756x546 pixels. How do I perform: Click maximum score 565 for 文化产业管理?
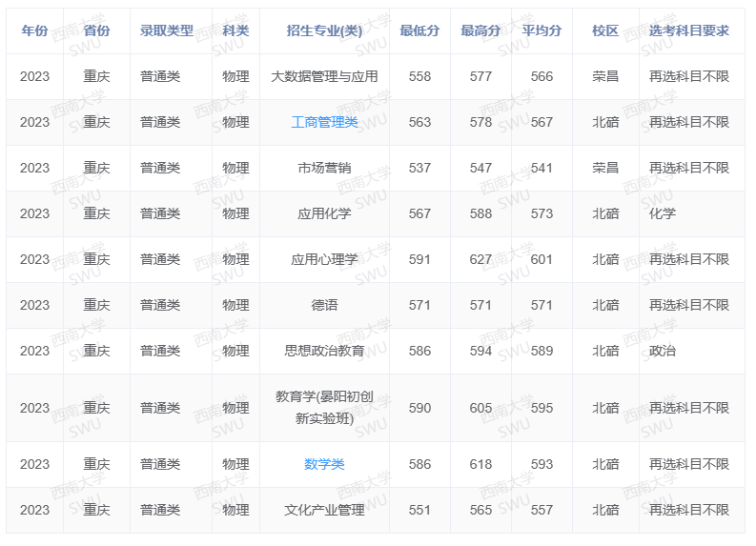point(480,510)
